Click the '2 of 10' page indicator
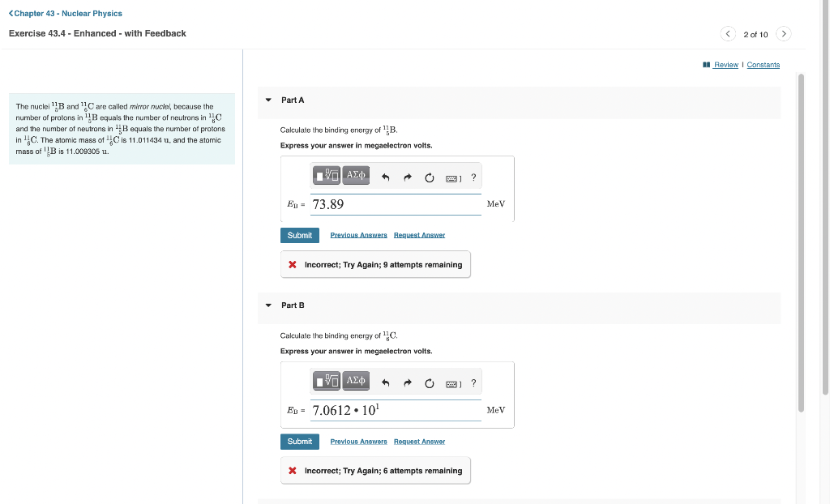The width and height of the screenshot is (830, 504). point(755,34)
